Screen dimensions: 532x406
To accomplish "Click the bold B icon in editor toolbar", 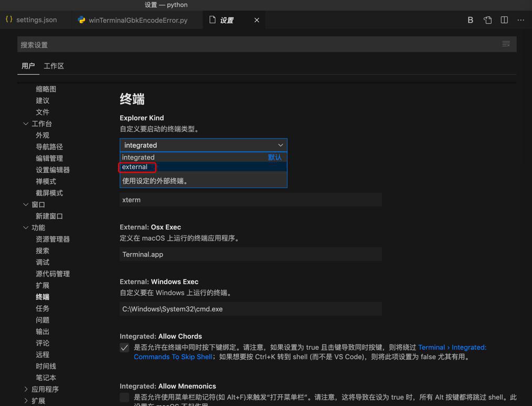I will point(470,20).
